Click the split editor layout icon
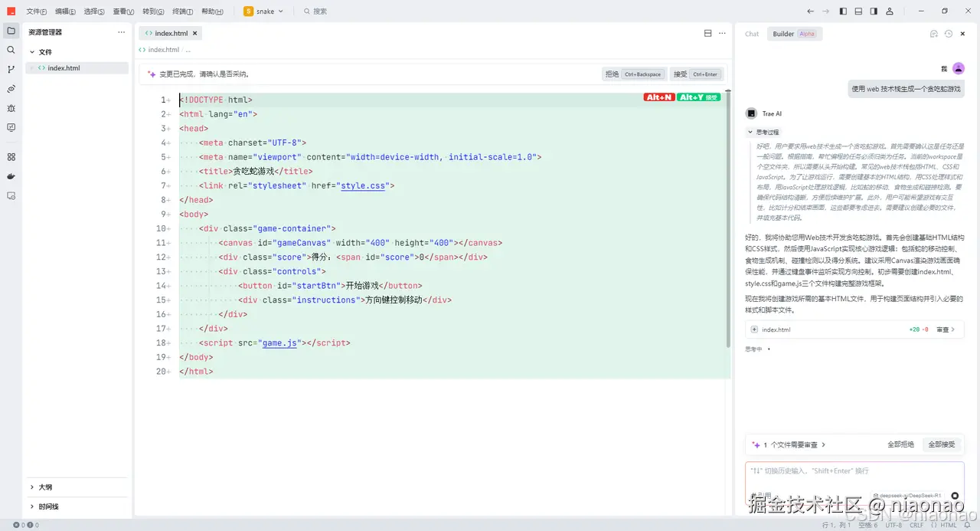980x531 pixels. coord(708,33)
